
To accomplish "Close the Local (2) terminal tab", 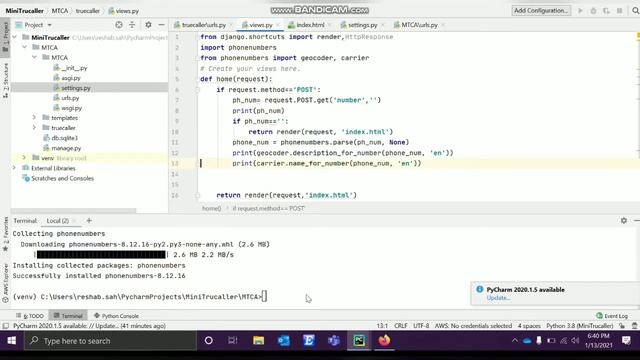I will point(74,221).
